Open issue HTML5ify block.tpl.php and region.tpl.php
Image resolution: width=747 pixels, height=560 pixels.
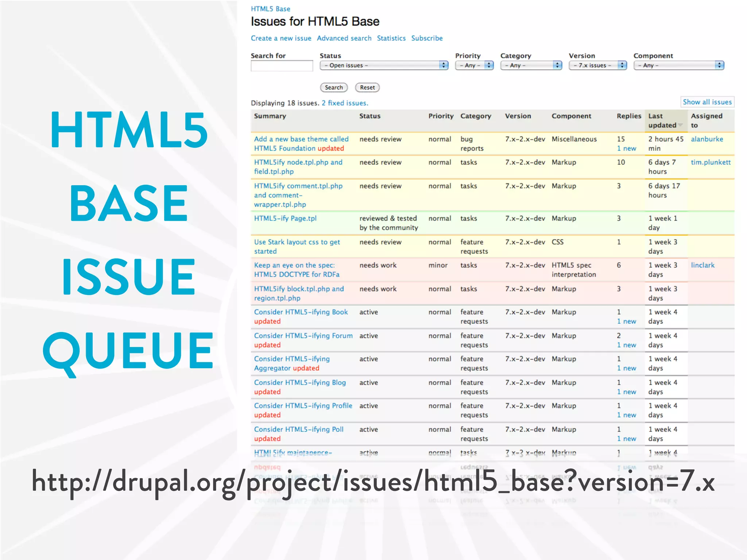[x=299, y=293]
